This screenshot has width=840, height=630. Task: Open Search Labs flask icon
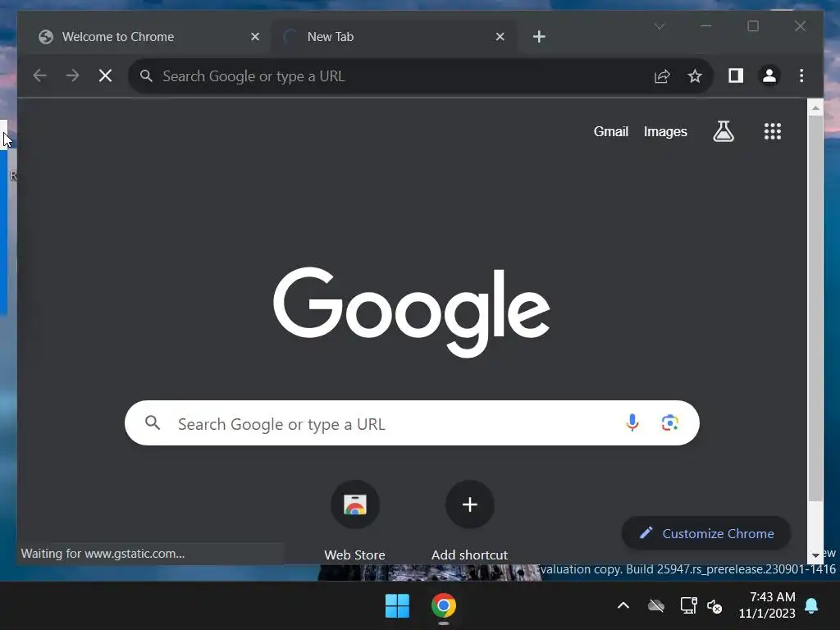724,131
